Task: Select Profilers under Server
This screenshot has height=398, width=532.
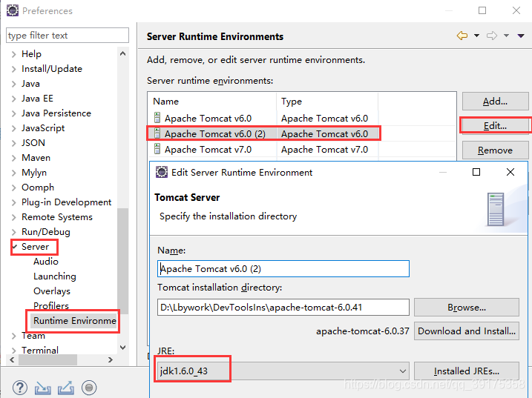Action: pyautogui.click(x=51, y=306)
